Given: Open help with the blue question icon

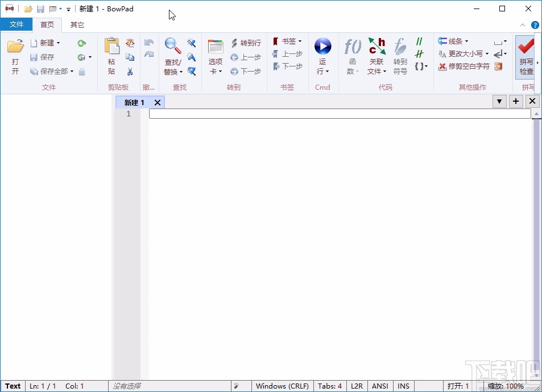Looking at the screenshot, I should click(535, 25).
